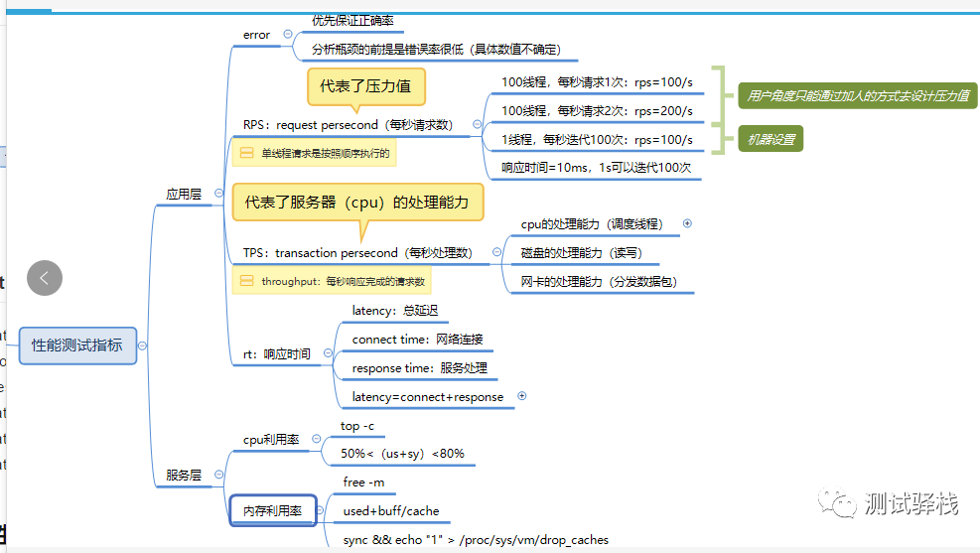Click the free -m node
Screen dimensions: 980x553
point(363,483)
